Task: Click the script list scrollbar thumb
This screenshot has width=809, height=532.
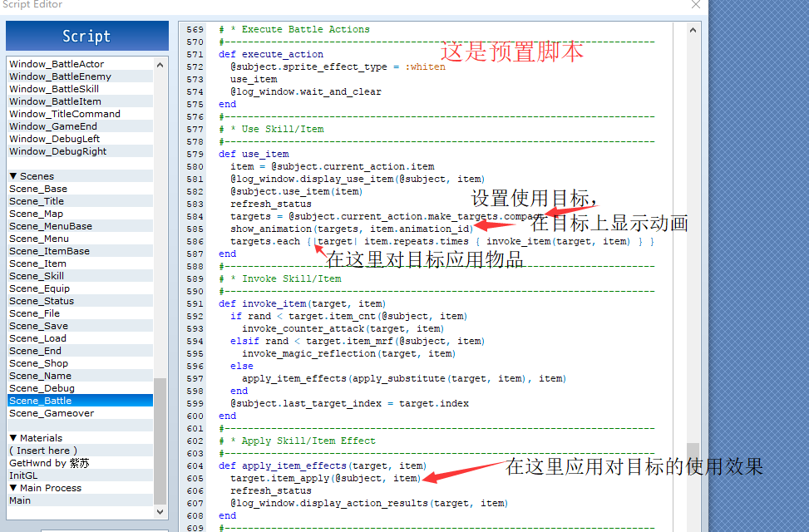Action: (x=160, y=441)
